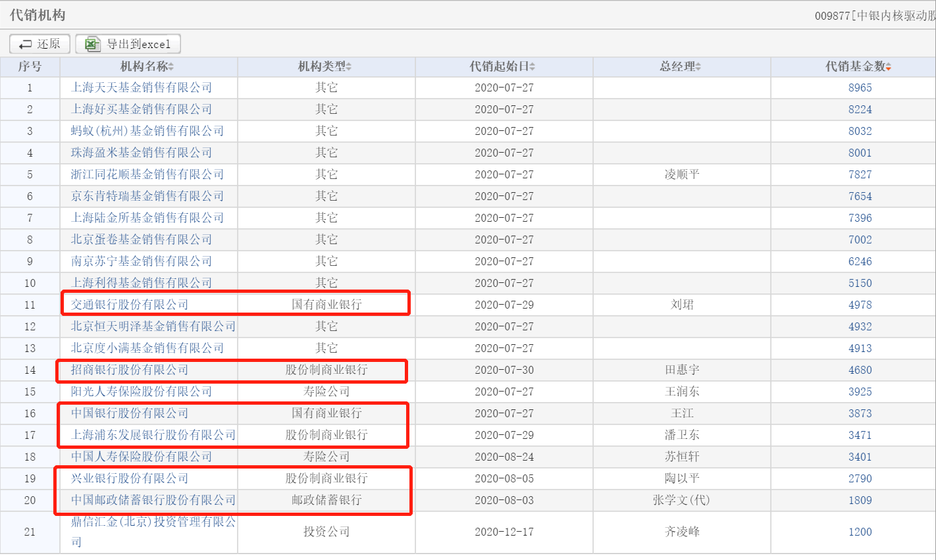Open 上海天天基金销售有限公司 link
Image resolution: width=936 pixels, height=560 pixels.
point(142,88)
